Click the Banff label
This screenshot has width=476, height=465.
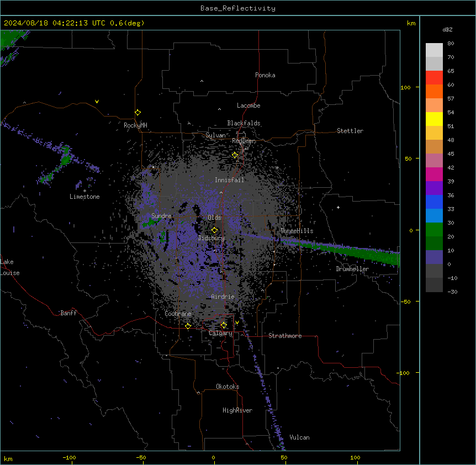pos(68,313)
